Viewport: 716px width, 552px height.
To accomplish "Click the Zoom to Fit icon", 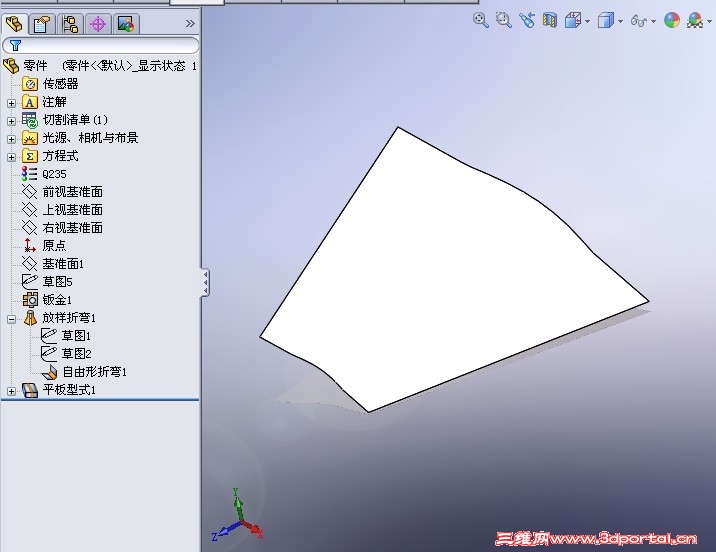I will coord(480,20).
